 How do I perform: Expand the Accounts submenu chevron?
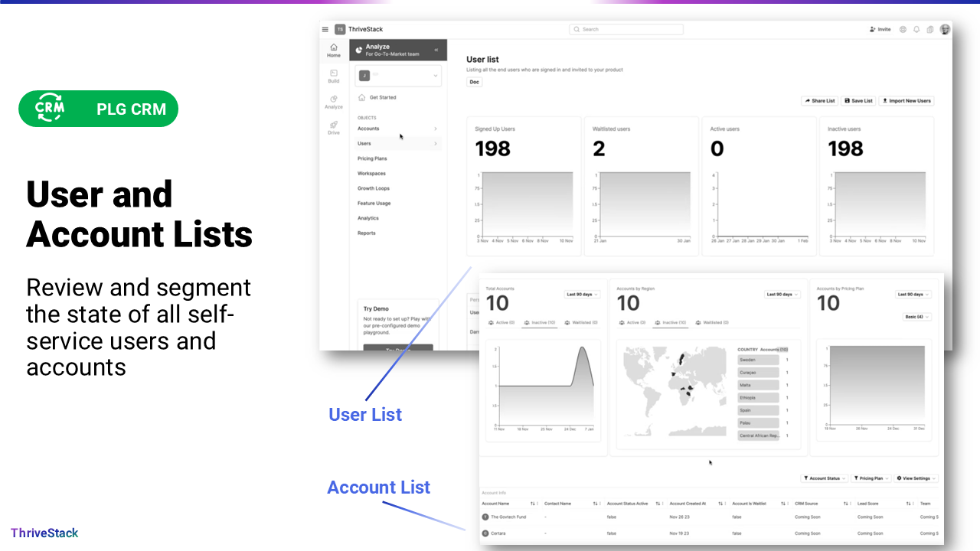point(436,129)
